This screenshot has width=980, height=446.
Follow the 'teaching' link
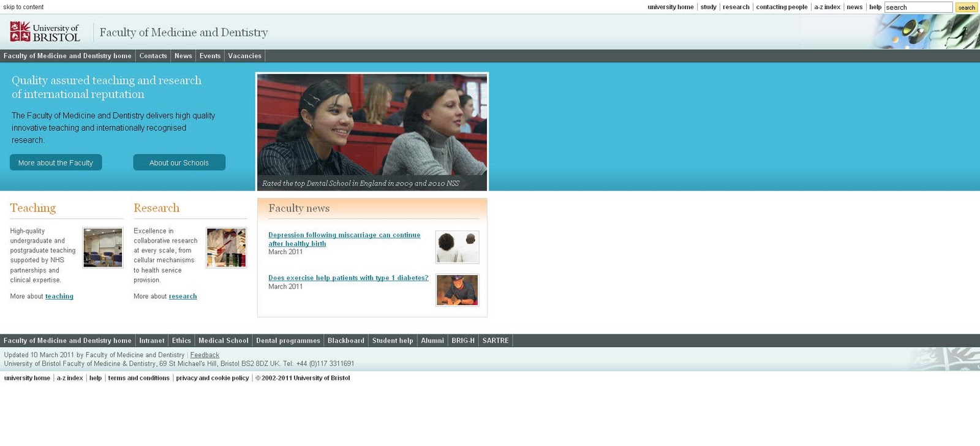(59, 297)
